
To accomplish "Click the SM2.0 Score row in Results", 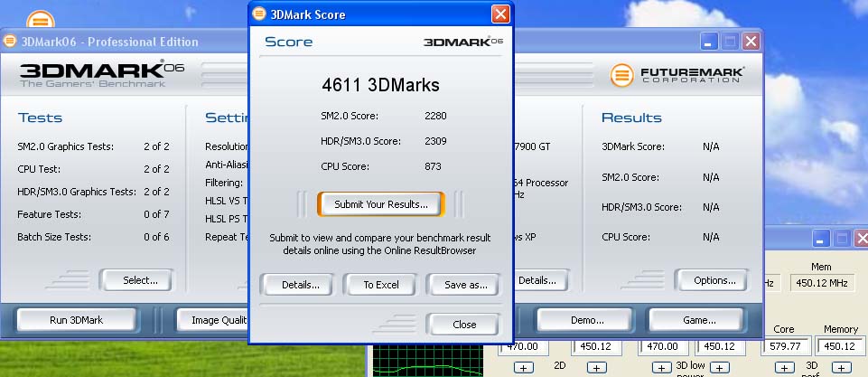I will [660, 177].
